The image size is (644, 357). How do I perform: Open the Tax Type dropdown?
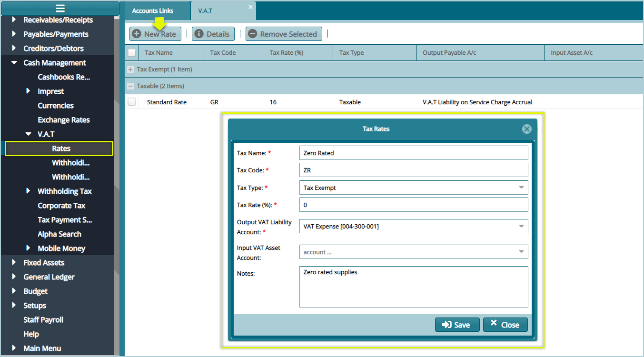click(521, 188)
